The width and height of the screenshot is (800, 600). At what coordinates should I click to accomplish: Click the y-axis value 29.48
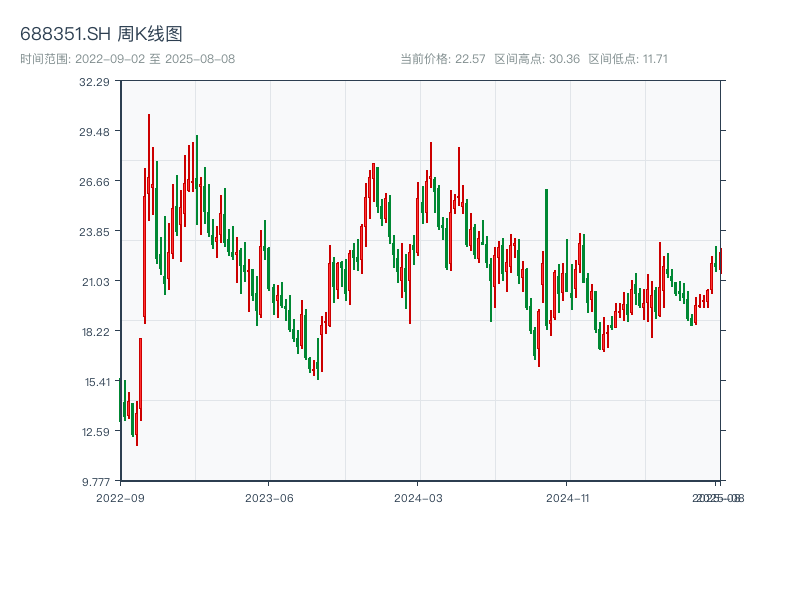point(94,132)
